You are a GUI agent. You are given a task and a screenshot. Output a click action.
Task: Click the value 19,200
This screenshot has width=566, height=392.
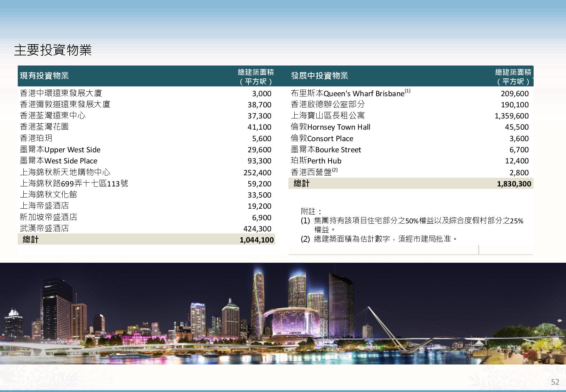click(259, 206)
